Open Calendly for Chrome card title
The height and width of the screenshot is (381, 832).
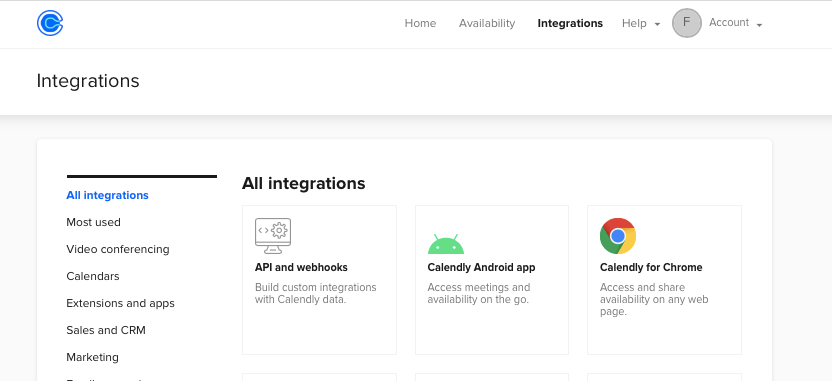click(x=651, y=267)
